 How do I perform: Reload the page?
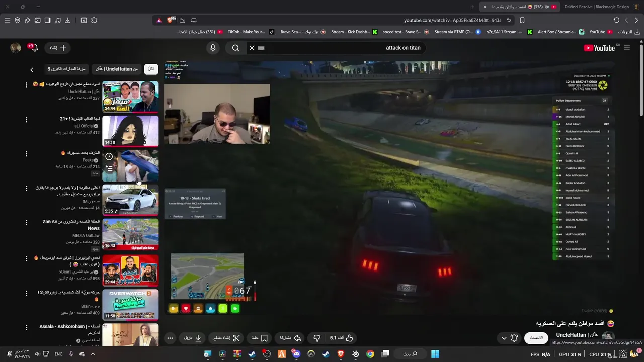[x=616, y=20]
